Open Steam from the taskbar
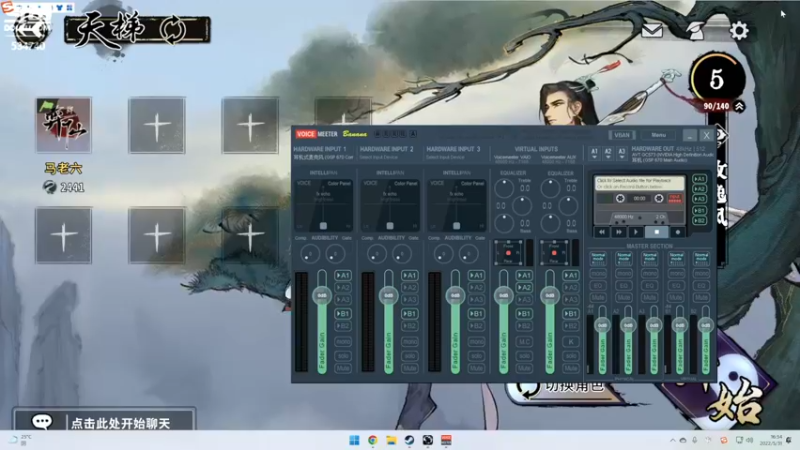Viewport: 800px width, 450px height. coord(409,440)
